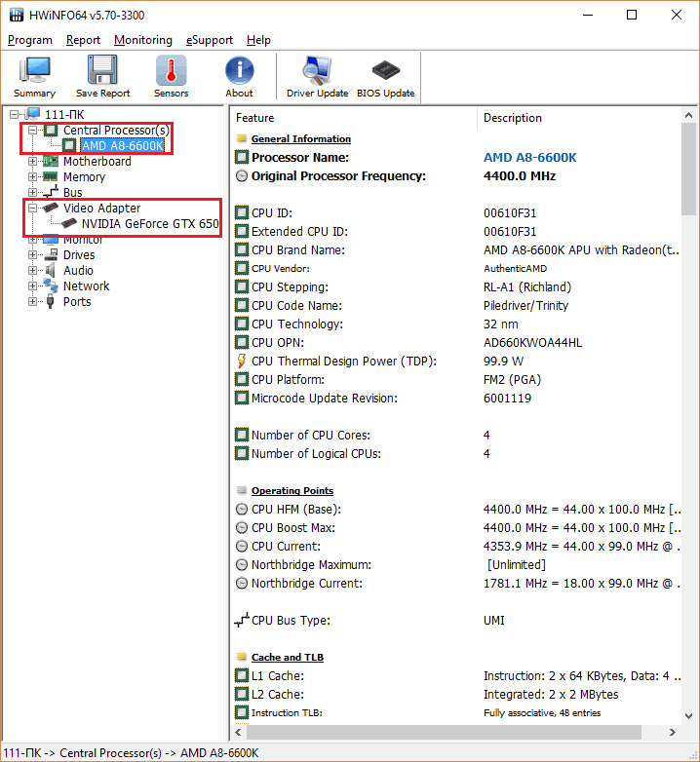Image resolution: width=700 pixels, height=762 pixels.
Task: Click the Network icon in tree
Action: (x=51, y=286)
